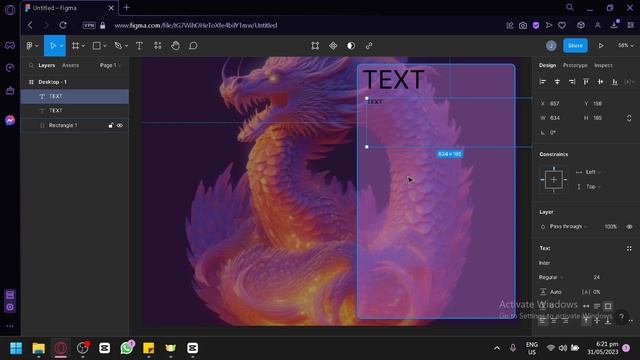Image resolution: width=640 pixels, height=360 pixels.
Task: Toggle layer visibility eye in Layer section
Action: [x=629, y=227]
